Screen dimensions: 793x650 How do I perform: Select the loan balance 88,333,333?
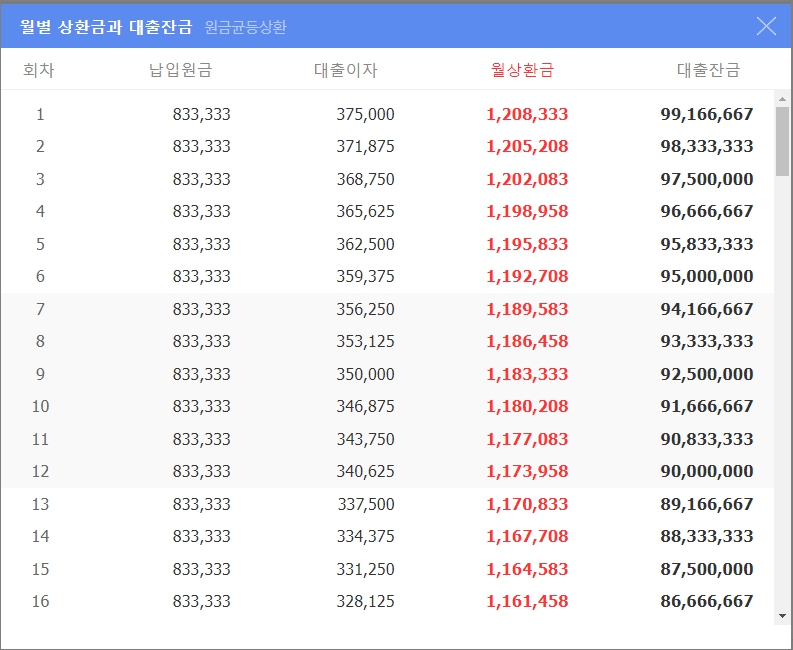coord(707,536)
